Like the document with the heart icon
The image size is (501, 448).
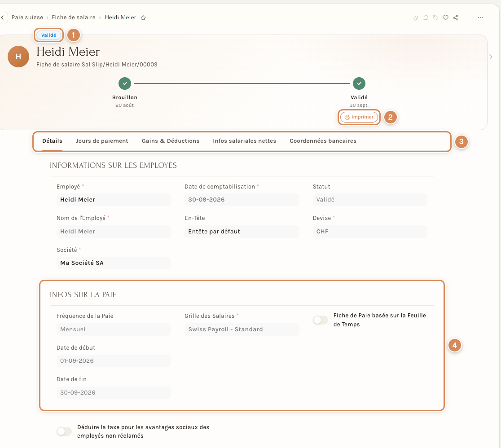coord(445,18)
